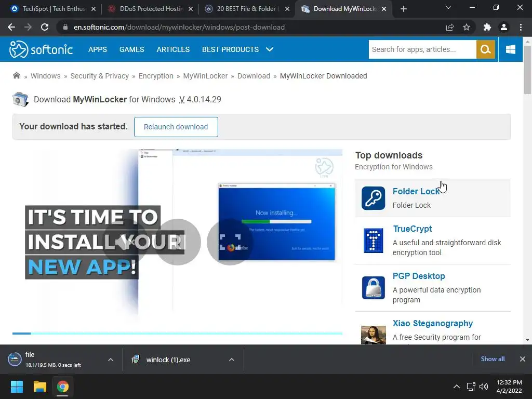Open the winlock (1).exe downloaded file
The image size is (532, 399).
tap(168, 360)
